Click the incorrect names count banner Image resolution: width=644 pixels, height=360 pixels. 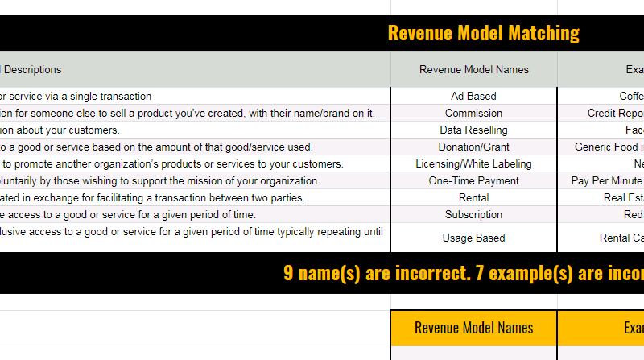click(322, 273)
